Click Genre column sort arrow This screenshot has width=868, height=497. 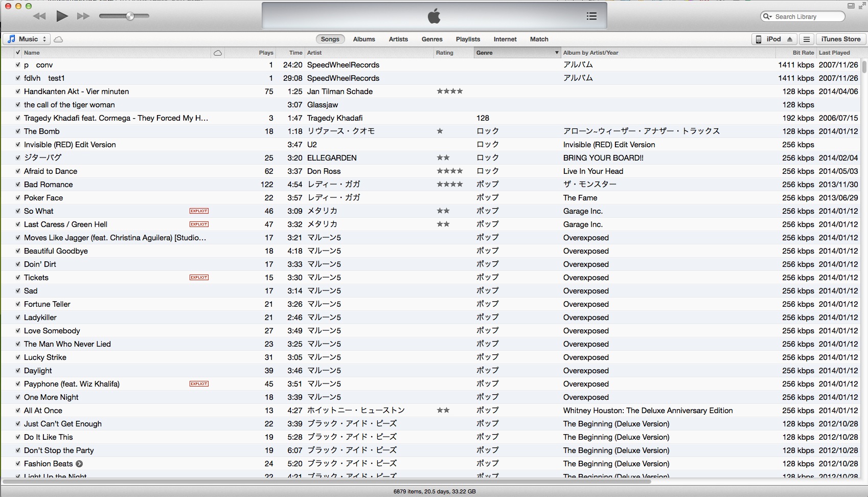click(557, 53)
